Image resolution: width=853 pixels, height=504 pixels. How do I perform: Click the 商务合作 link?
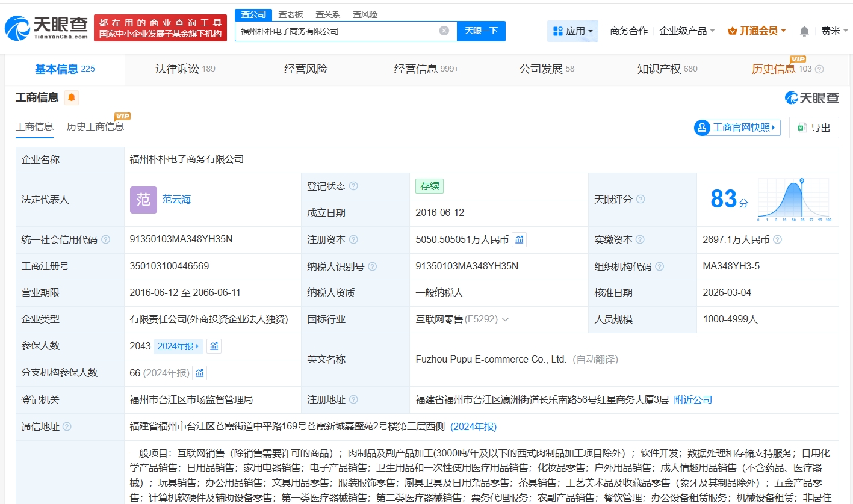628,31
